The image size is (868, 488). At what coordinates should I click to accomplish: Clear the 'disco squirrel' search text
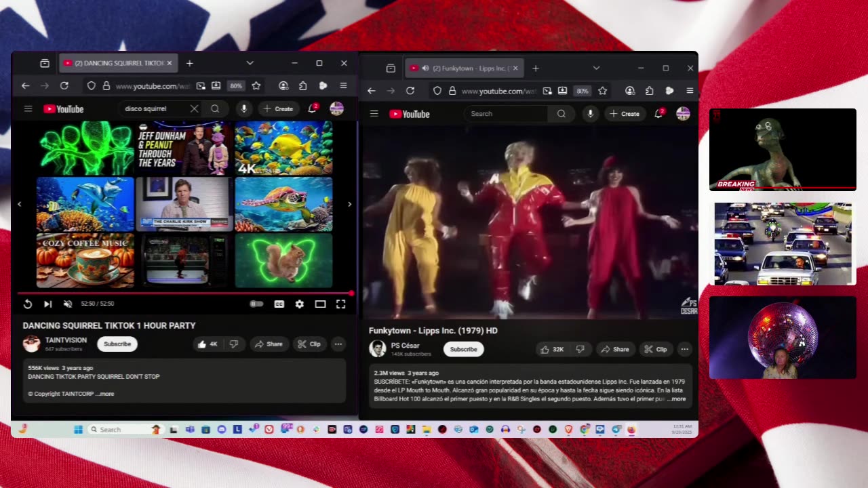(194, 108)
